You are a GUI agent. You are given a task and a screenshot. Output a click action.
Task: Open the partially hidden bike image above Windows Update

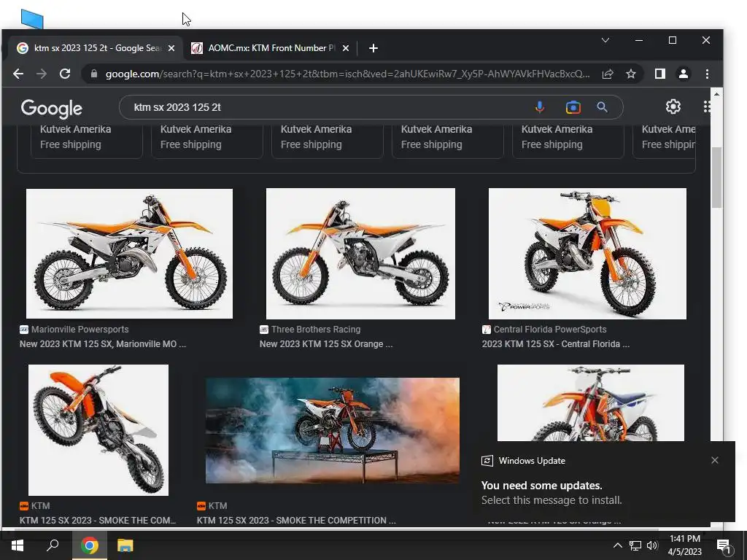pos(591,402)
